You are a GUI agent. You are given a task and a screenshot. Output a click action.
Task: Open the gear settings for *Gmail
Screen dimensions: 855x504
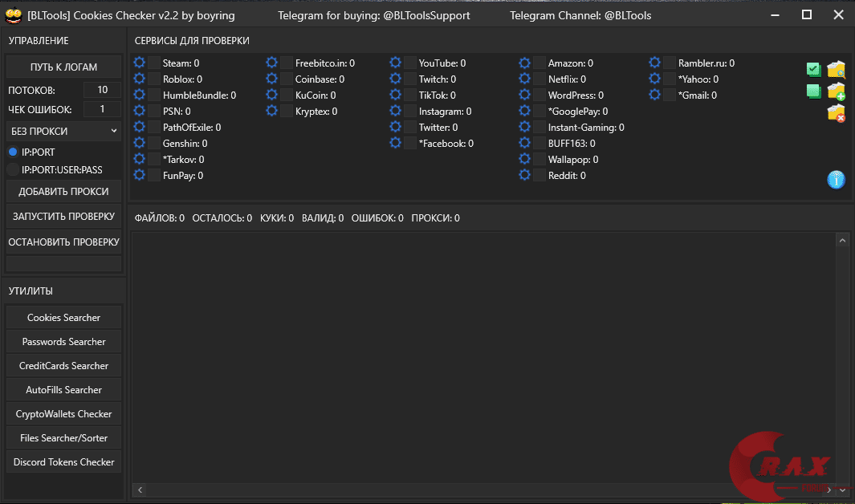(655, 95)
